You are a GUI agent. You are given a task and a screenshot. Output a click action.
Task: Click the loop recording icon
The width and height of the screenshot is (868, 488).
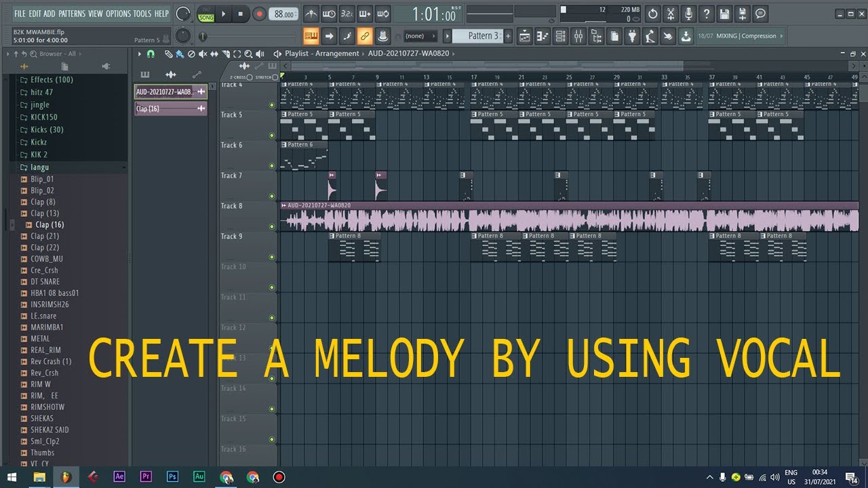[382, 14]
